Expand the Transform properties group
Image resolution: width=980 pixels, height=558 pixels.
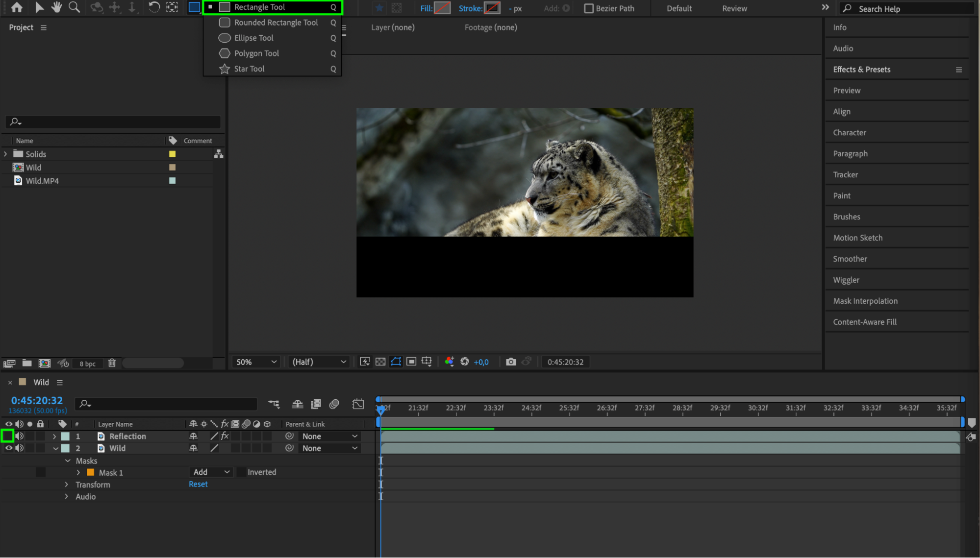coord(67,485)
